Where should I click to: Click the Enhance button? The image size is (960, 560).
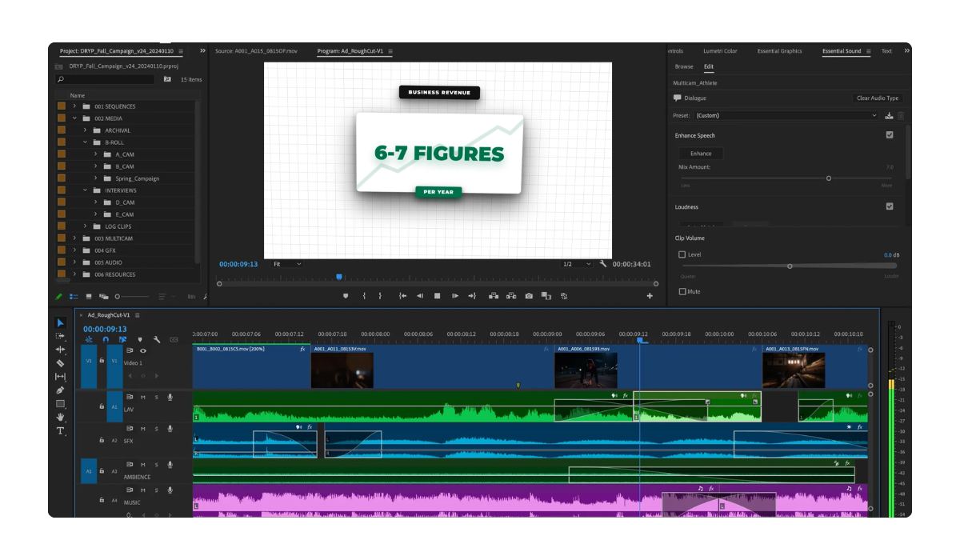tap(701, 154)
